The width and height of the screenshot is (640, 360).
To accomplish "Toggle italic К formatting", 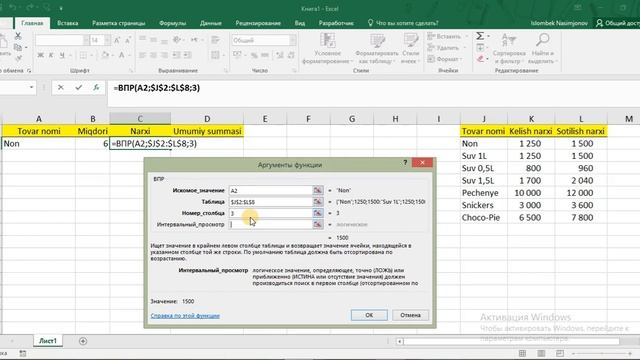I will [51, 55].
